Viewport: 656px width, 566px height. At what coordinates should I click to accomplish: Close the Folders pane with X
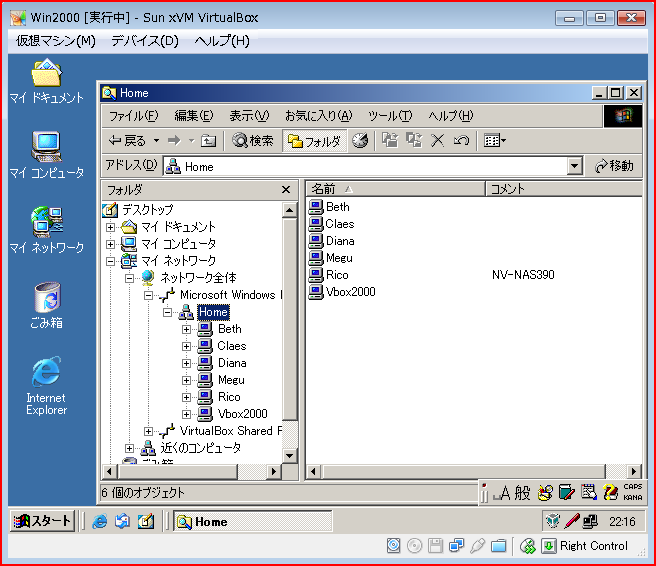[286, 190]
